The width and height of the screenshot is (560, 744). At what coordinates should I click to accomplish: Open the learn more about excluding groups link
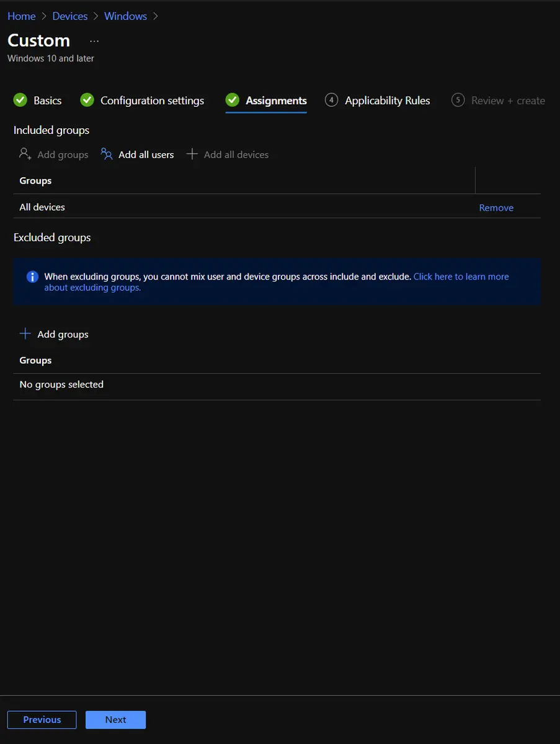tap(461, 277)
